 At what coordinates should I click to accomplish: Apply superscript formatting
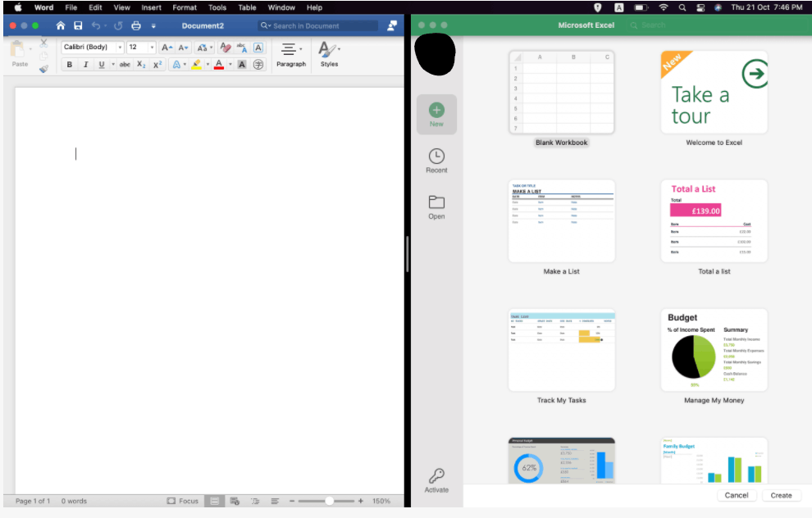tap(157, 65)
